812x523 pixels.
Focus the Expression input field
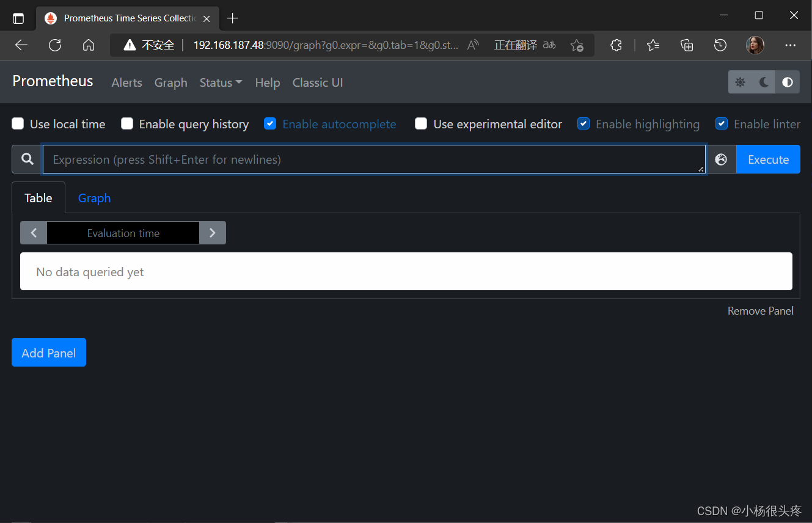click(x=374, y=159)
